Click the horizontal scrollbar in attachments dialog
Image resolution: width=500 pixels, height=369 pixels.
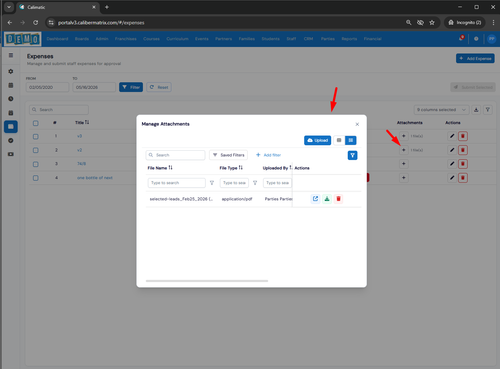[x=207, y=281]
